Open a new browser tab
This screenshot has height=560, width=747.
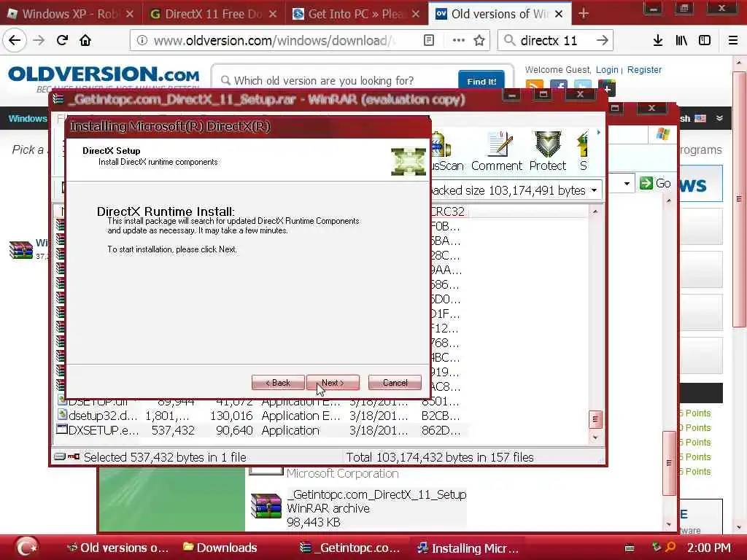583,13
